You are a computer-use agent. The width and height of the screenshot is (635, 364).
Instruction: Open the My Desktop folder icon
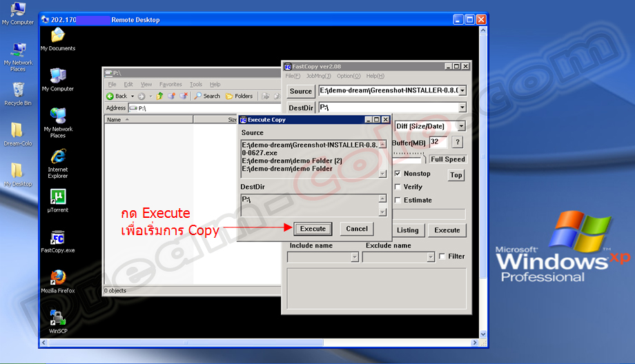click(17, 174)
